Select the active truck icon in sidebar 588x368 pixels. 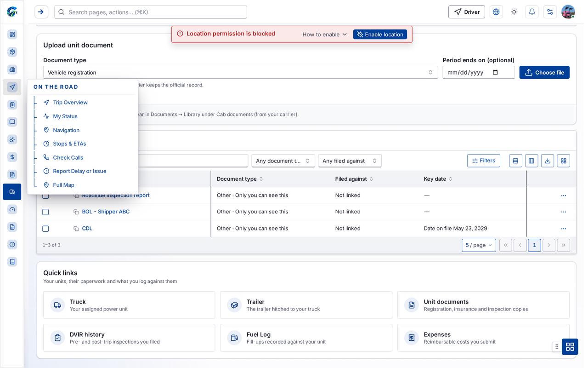tap(12, 192)
